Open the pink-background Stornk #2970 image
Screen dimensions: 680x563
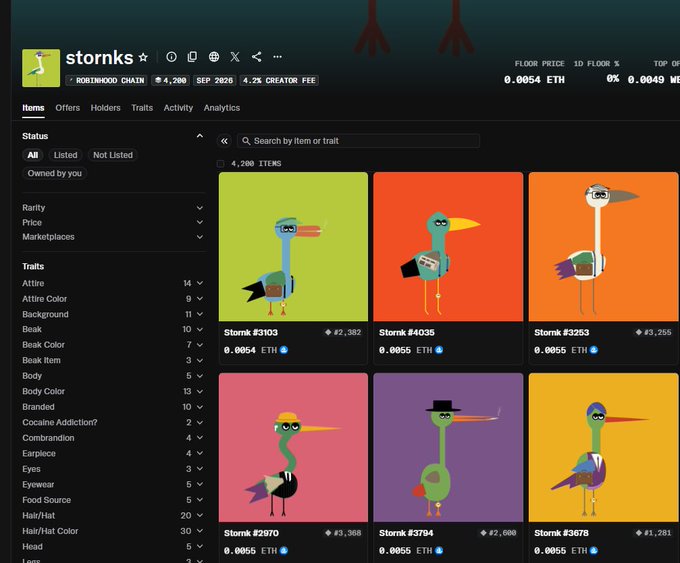[x=293, y=448]
